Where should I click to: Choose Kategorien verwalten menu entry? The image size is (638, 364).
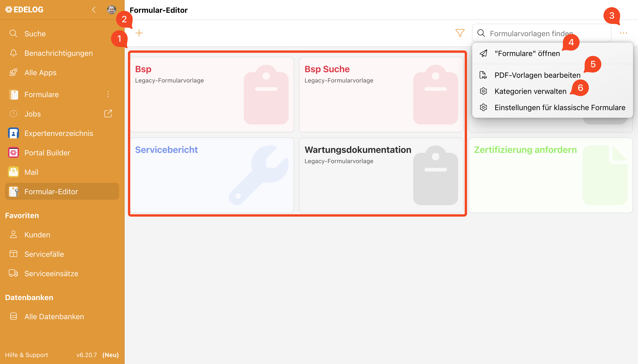pos(552,91)
